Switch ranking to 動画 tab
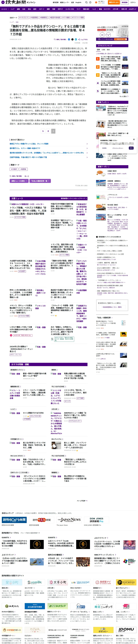The image size is (138, 644). coord(108,50)
